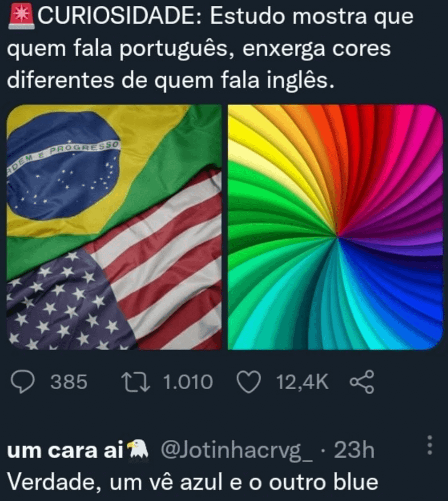
Task: Open the share icon menu
Action: pyautogui.click(x=362, y=382)
